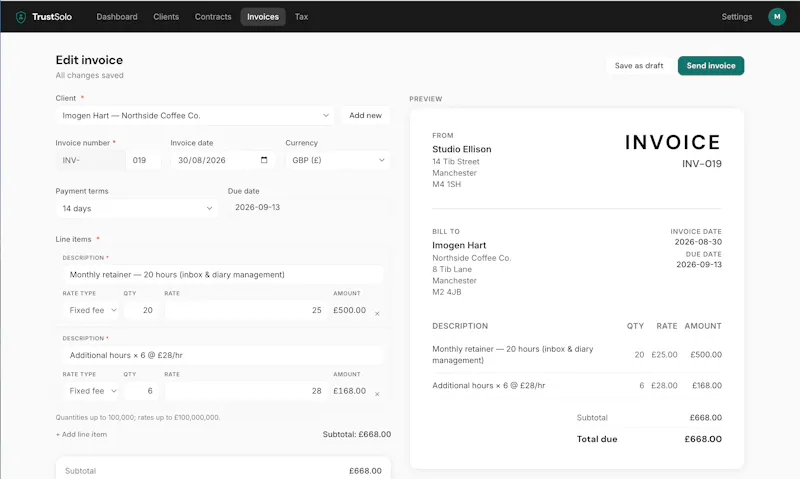Click the Due date field 2026-09-13
Screen dimensions: 800x479
(x=309, y=207)
